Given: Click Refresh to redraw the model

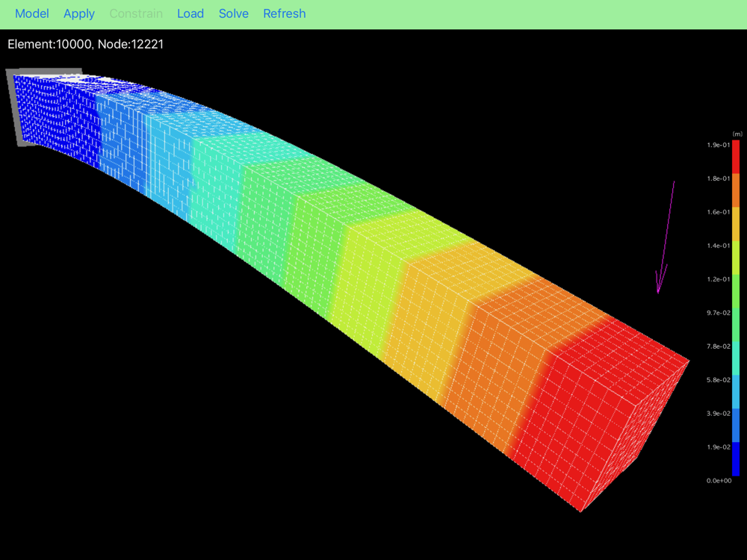Looking at the screenshot, I should [285, 13].
